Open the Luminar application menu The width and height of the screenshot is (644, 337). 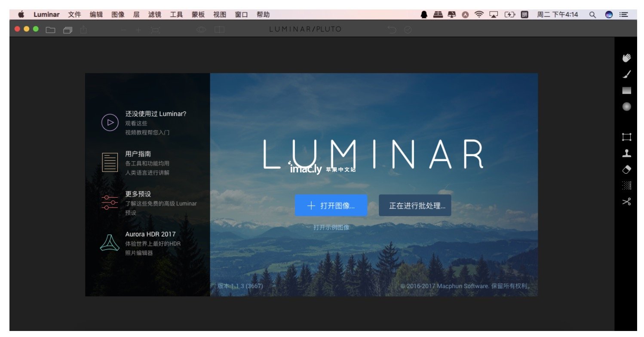46,14
